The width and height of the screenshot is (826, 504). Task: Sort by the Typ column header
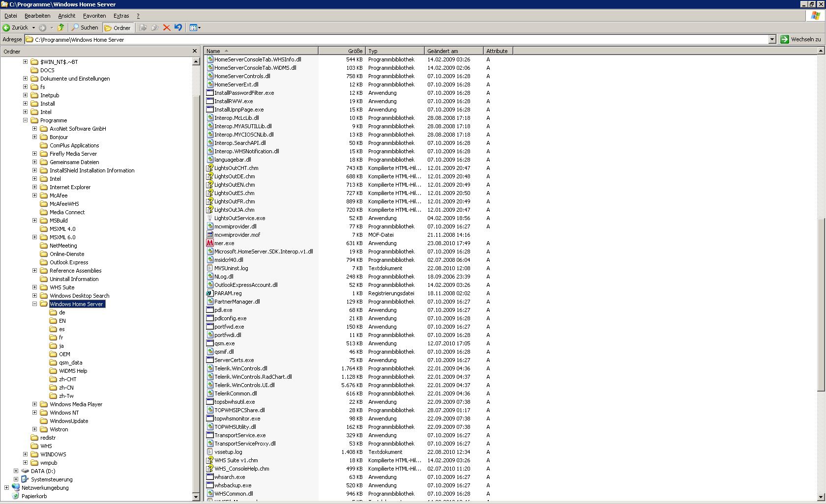click(395, 51)
